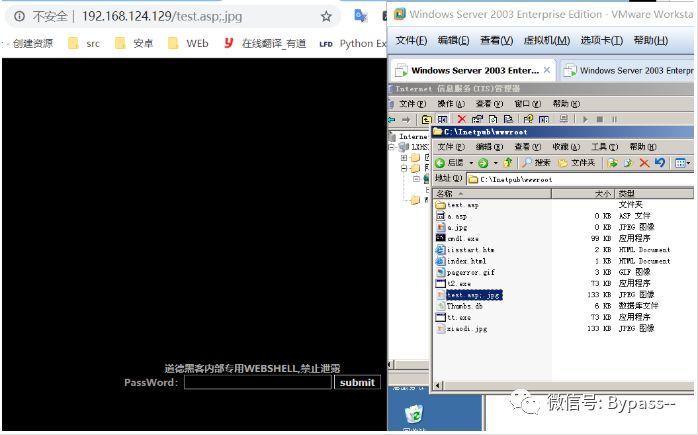Click Explorer copy-to folder icon
This screenshot has height=435, width=698.
coord(628,163)
